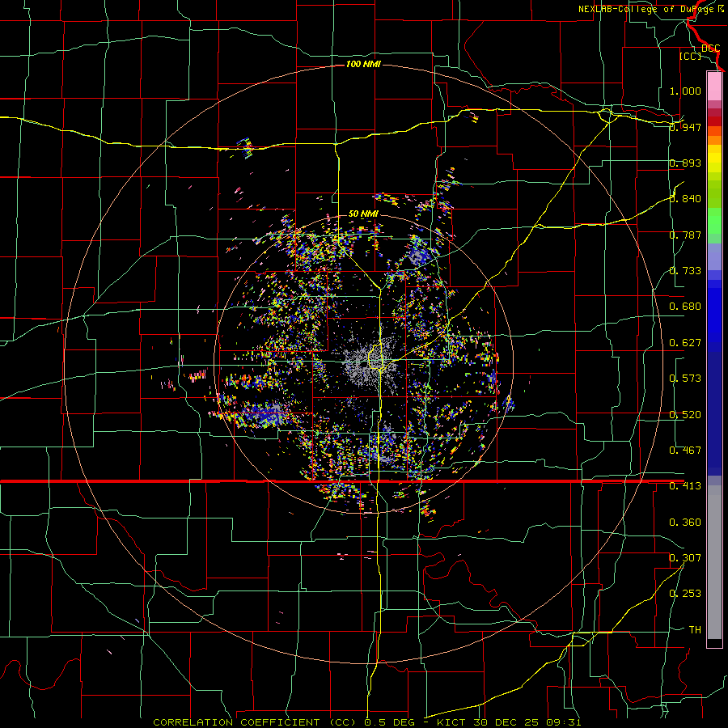Click the 0.840 legend value
728x728 pixels.
(685, 199)
